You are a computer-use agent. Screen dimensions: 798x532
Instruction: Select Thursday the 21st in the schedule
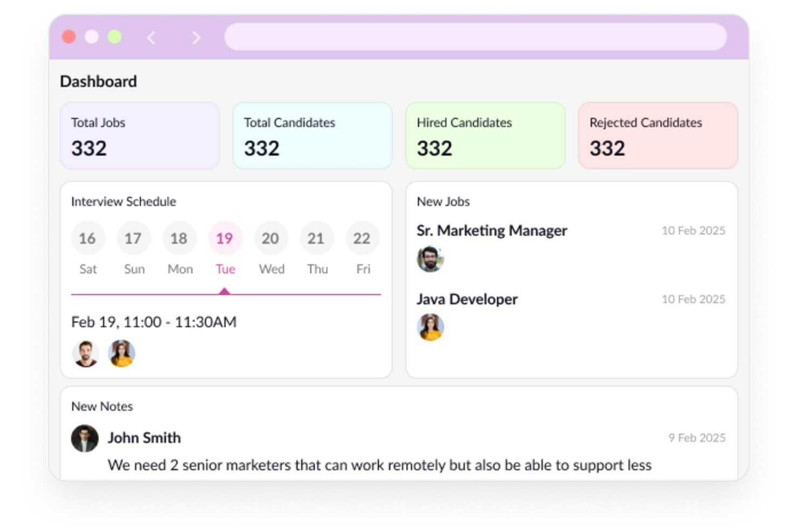317,238
